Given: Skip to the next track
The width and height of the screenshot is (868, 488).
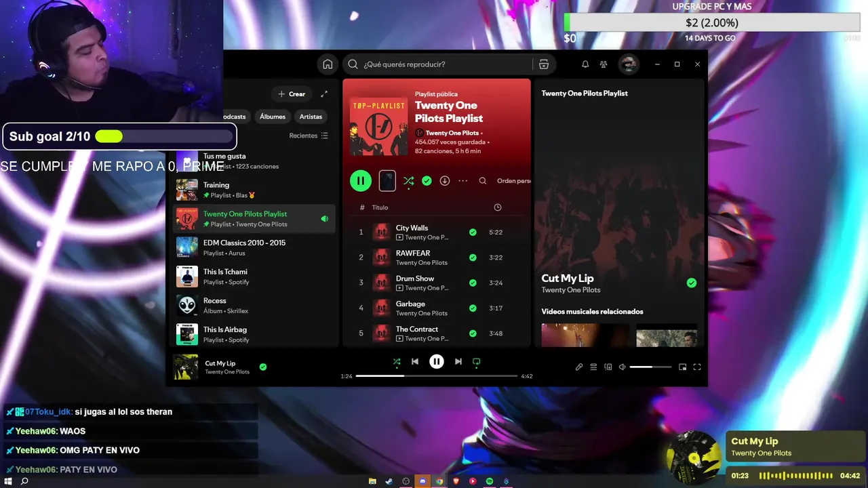Looking at the screenshot, I should click(458, 362).
